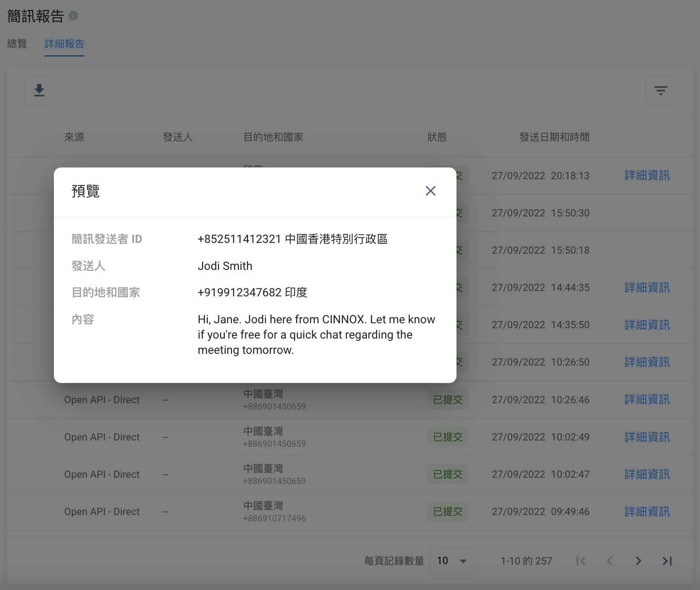Click the 已提交 status of the 10:02:47 row
The image size is (700, 590).
tap(447, 474)
